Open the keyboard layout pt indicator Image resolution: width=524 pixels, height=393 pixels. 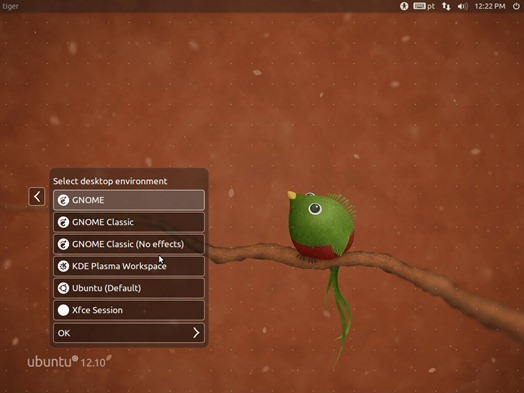pyautogui.click(x=424, y=6)
